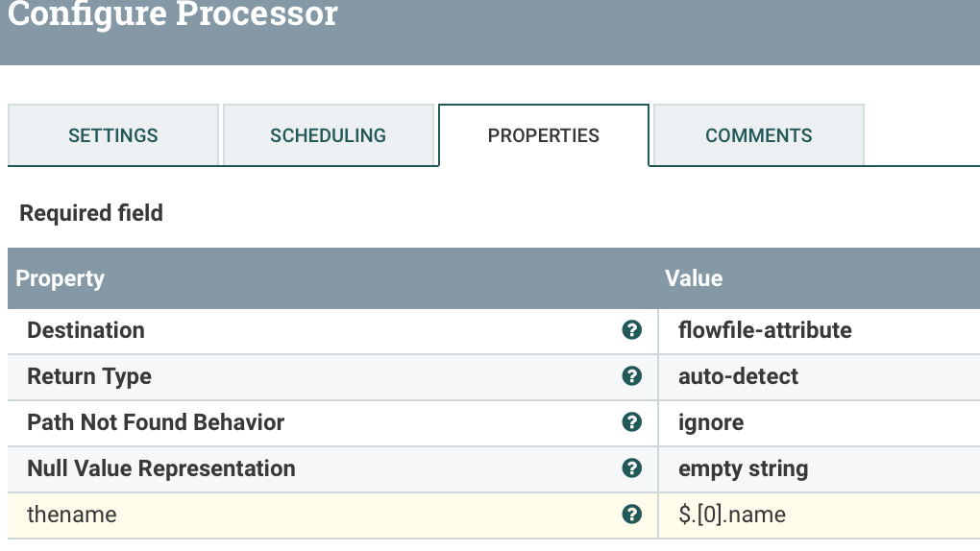The image size is (980, 551).
Task: Change the auto-detect return type value
Action: [x=738, y=376]
